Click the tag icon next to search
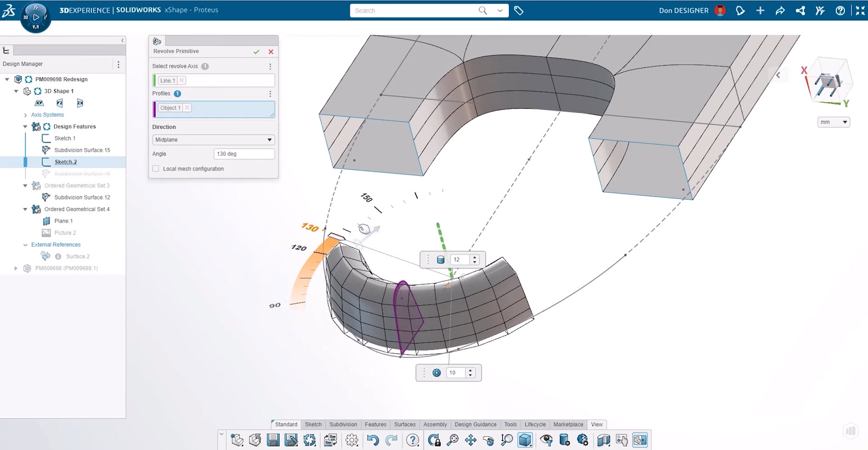The width and height of the screenshot is (868, 450). point(519,10)
